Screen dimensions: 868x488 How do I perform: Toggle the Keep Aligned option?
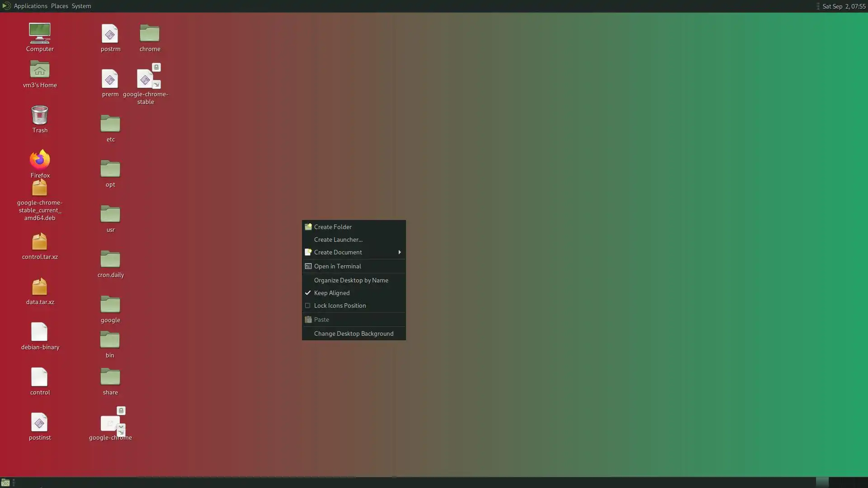click(331, 293)
